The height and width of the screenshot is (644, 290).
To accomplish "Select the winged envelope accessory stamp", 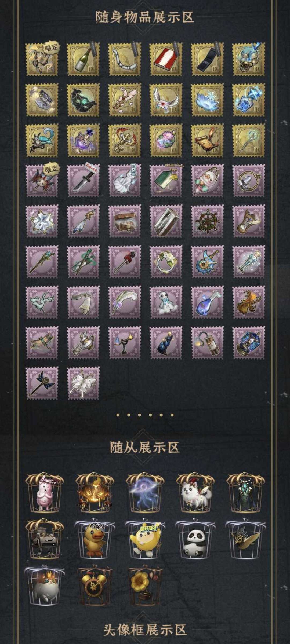I will click(166, 100).
